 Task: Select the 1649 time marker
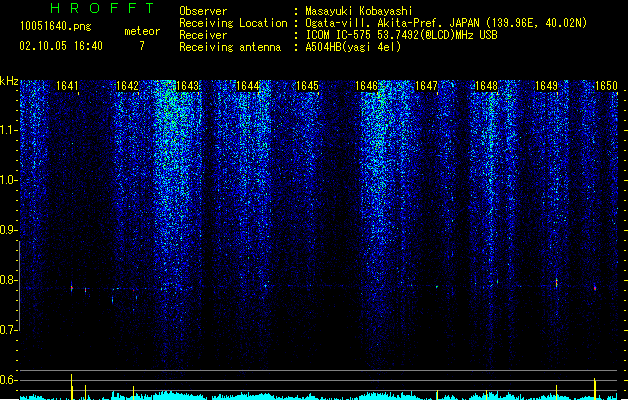pos(546,86)
